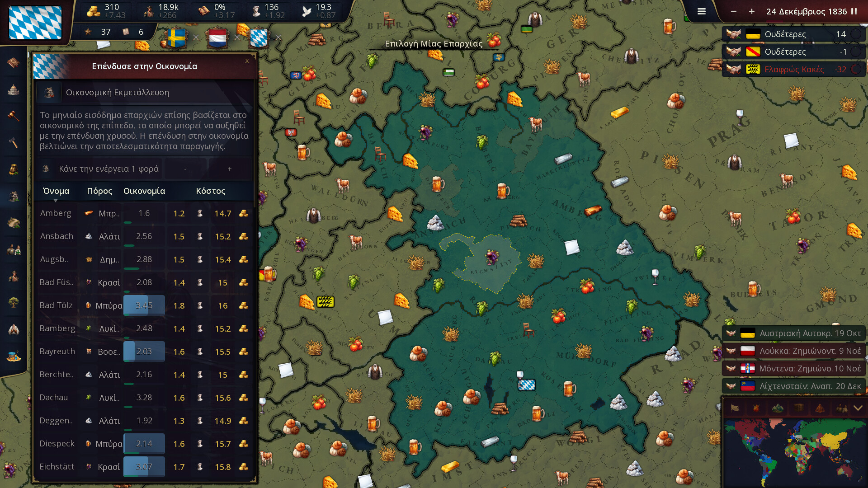Sort provinces by Οικονομία column
Screen dimensions: 868x488
(144, 191)
